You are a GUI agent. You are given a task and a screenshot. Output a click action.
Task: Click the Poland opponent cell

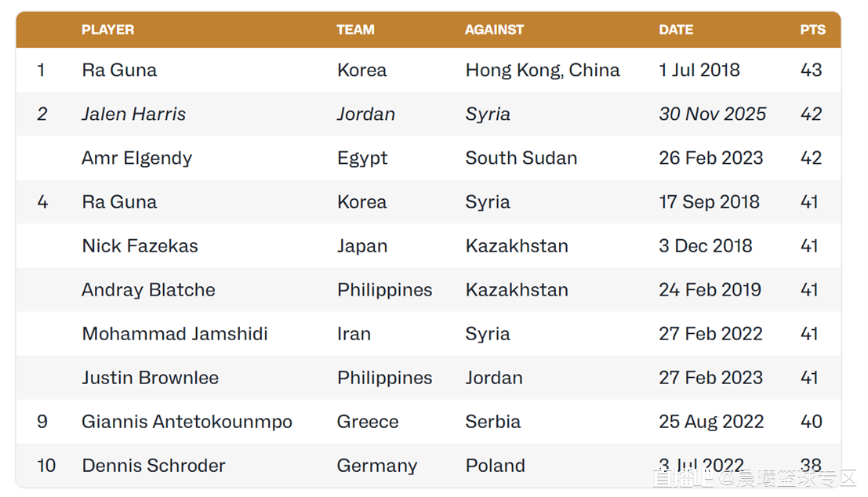(495, 466)
